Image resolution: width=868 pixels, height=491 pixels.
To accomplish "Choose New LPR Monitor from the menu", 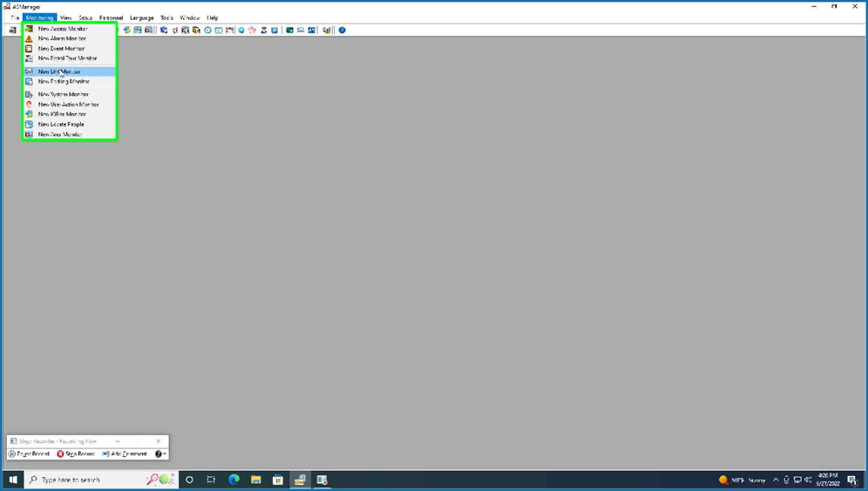I will pyautogui.click(x=59, y=72).
